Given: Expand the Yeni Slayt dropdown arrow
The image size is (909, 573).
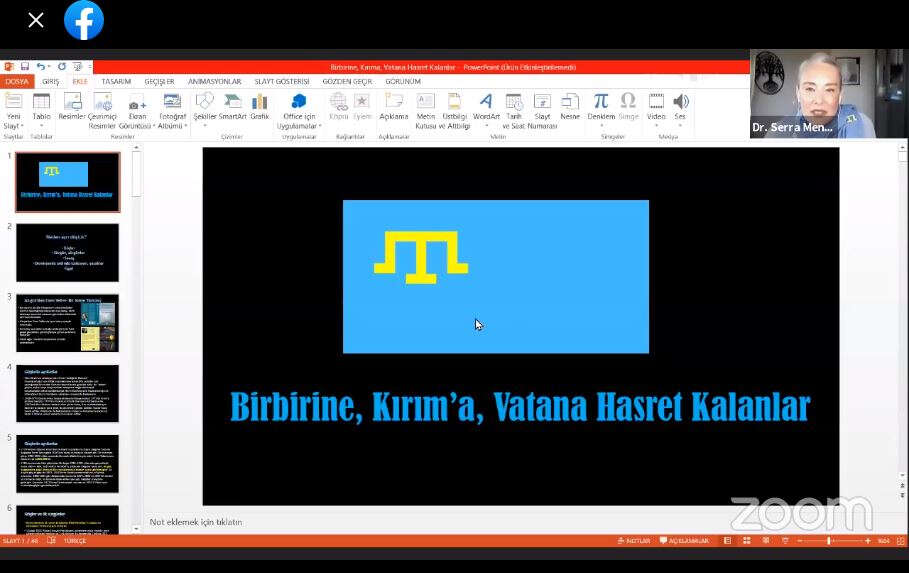Looking at the screenshot, I should coord(13,127).
